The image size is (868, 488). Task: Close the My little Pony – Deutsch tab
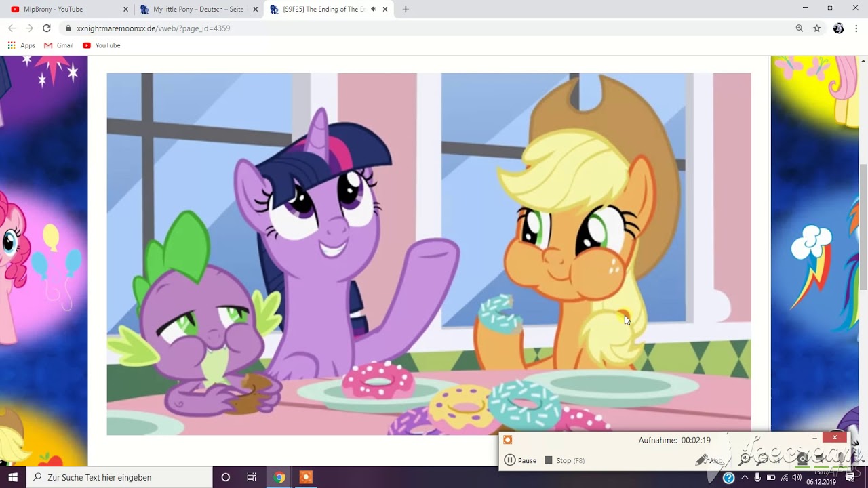tap(256, 9)
